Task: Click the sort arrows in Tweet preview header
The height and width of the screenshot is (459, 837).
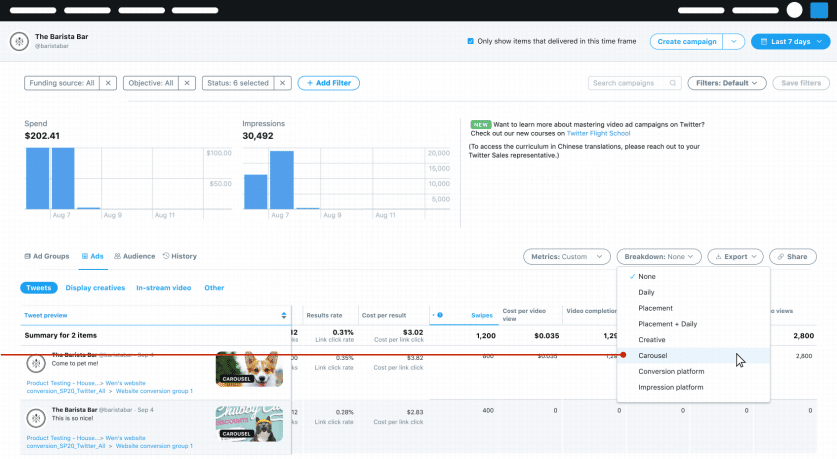Action: tap(284, 315)
